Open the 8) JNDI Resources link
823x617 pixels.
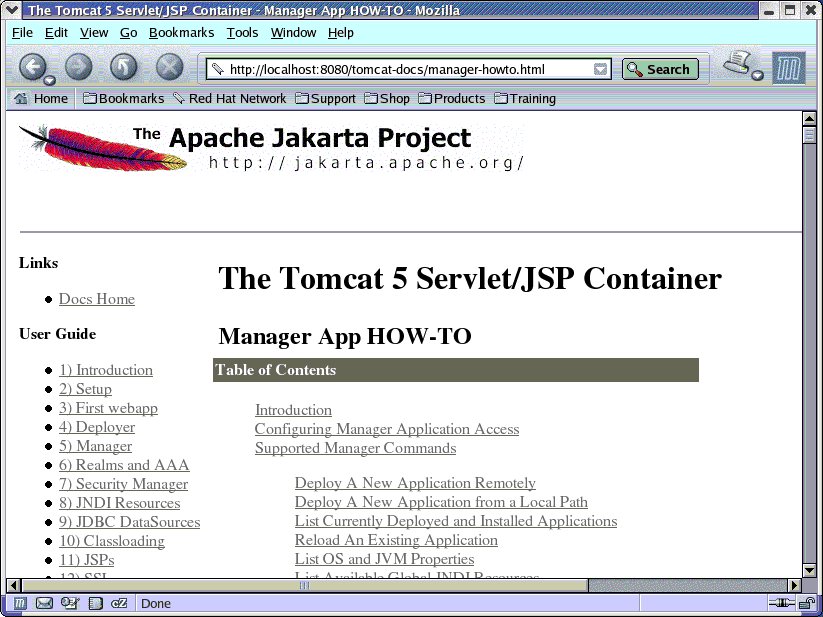(x=119, y=503)
